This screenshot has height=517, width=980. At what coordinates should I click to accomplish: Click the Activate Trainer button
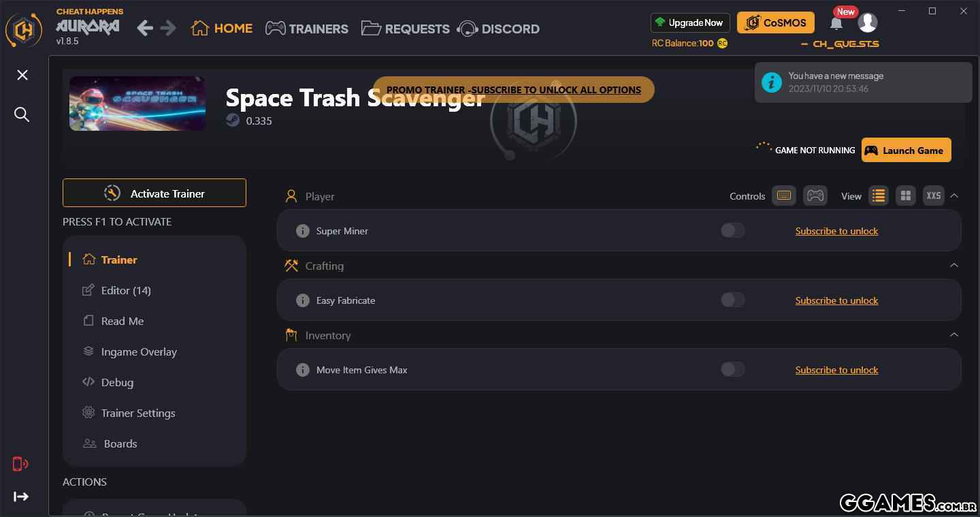154,193
